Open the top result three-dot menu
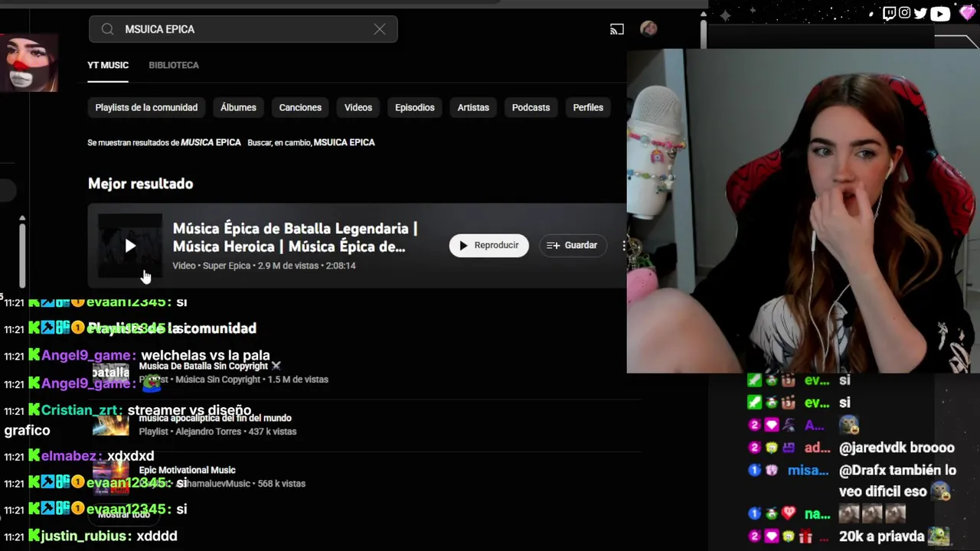Screen dimensions: 980x551 tap(624, 246)
